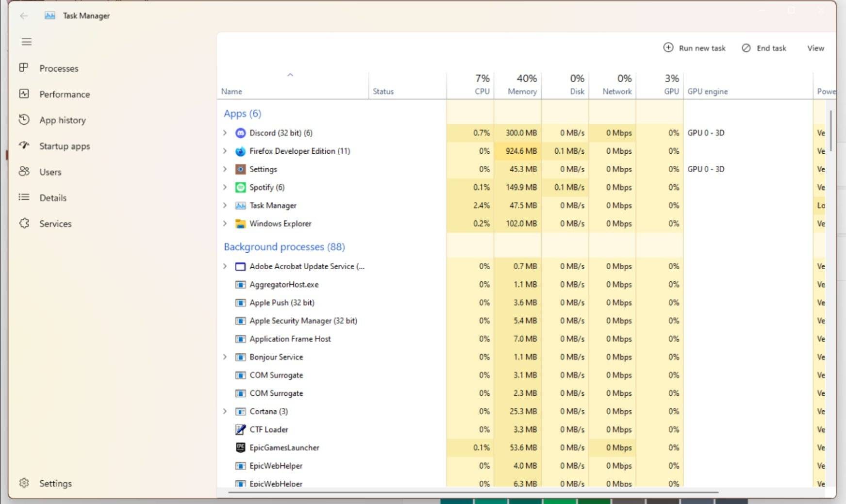This screenshot has height=504, width=846.
Task: Click the Services puzzle icon
Action: pyautogui.click(x=24, y=223)
